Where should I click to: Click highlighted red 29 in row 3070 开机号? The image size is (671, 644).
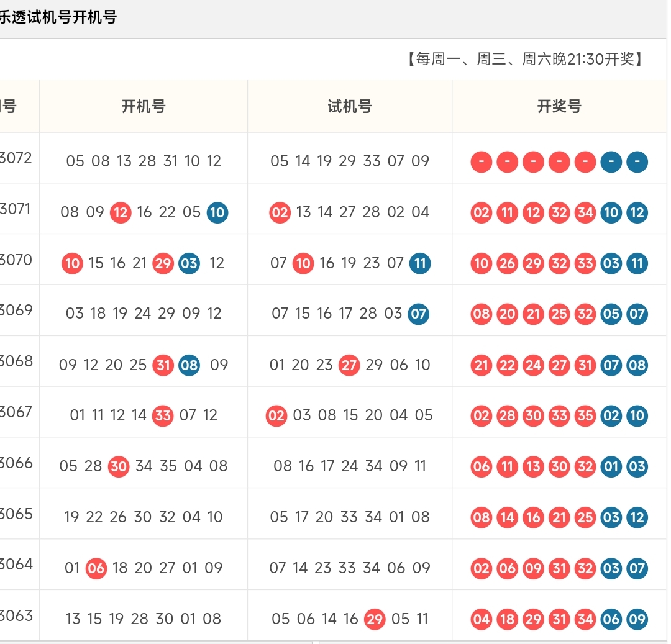coord(163,263)
